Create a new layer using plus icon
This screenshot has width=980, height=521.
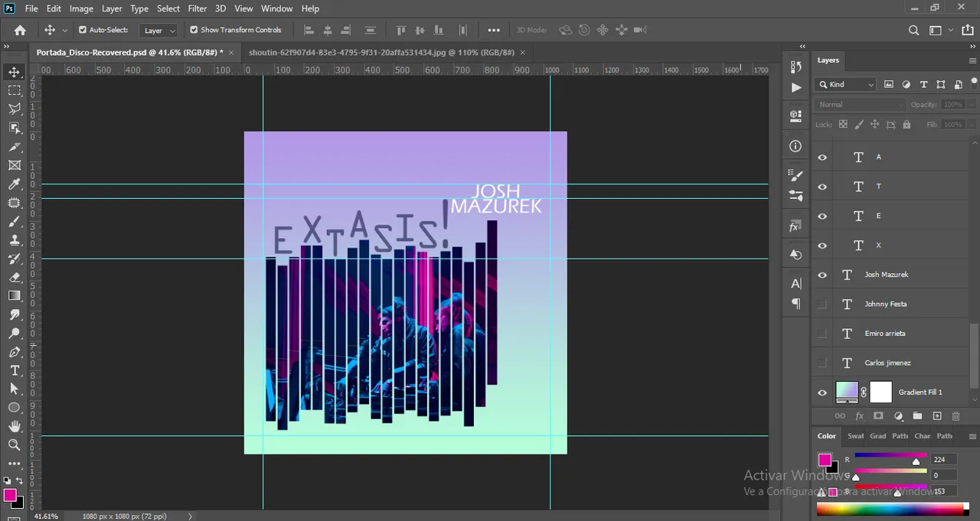pyautogui.click(x=936, y=415)
